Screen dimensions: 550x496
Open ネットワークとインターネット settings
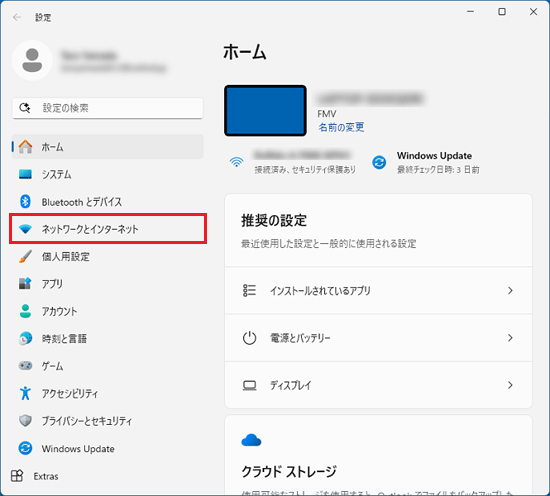point(108,229)
